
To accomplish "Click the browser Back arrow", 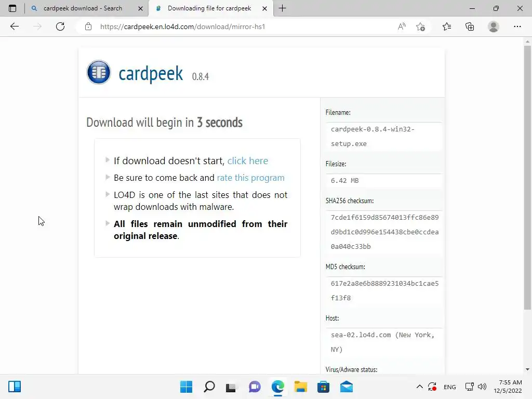I will pyautogui.click(x=14, y=26).
